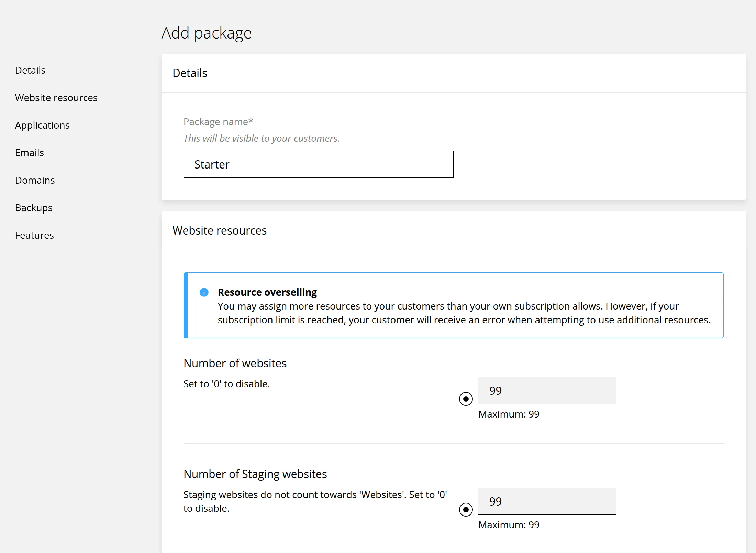
Task: Select the radio button for Number of Staging websites
Action: pyautogui.click(x=466, y=510)
